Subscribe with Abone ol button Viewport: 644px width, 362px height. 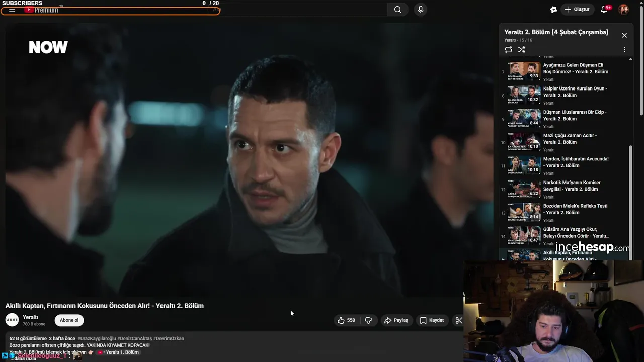pyautogui.click(x=69, y=320)
